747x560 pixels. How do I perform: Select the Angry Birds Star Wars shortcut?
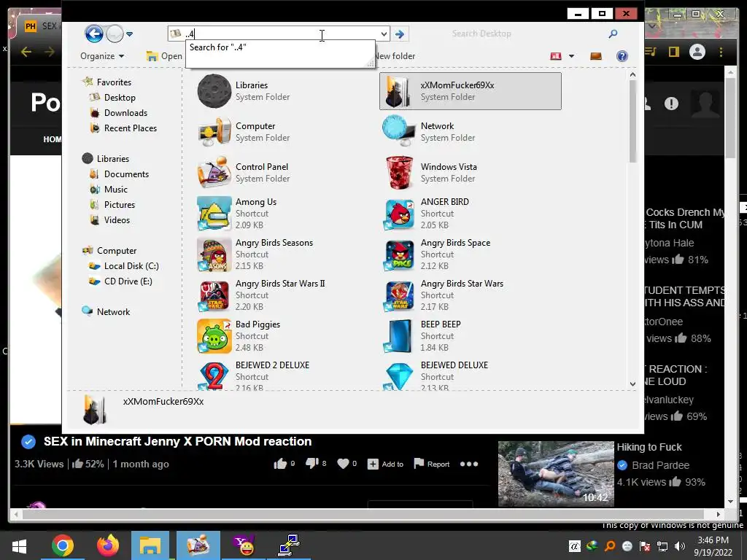(399, 295)
